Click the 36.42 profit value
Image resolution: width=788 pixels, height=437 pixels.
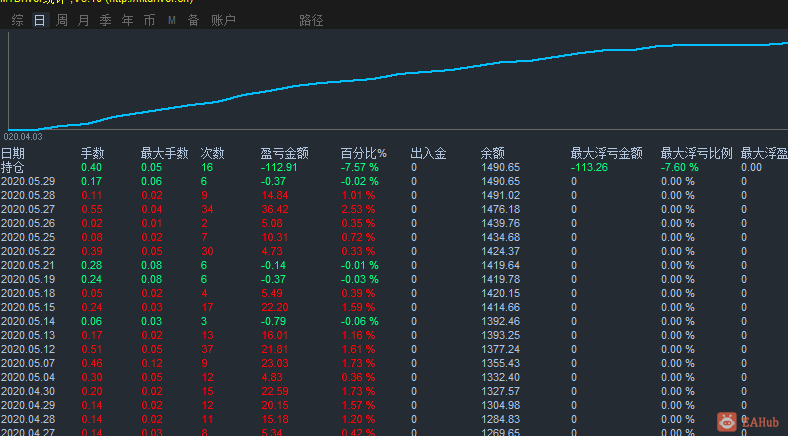click(275, 209)
